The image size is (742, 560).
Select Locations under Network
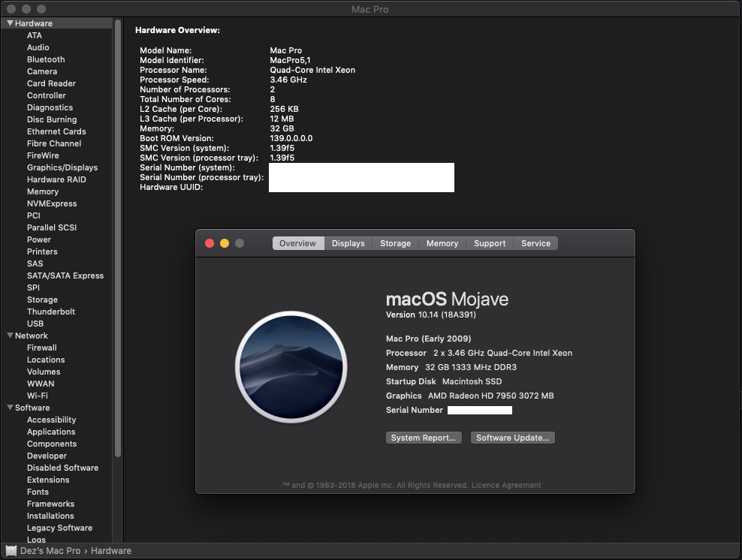(46, 360)
